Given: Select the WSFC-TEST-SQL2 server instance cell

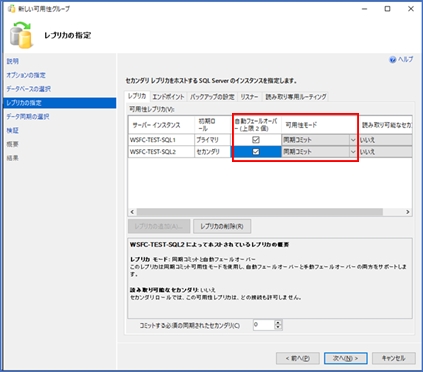Looking at the screenshot, I should 161,152.
